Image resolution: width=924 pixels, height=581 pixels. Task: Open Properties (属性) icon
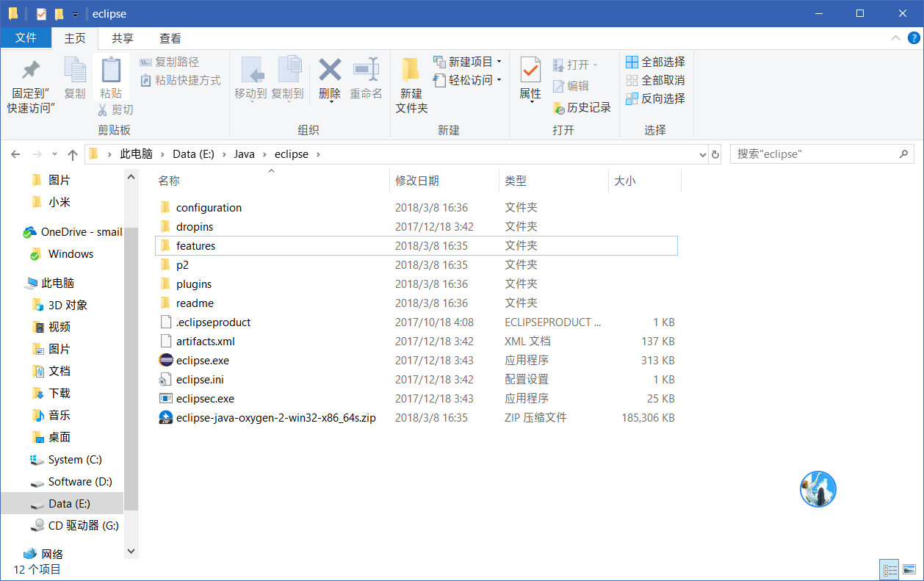pos(530,70)
